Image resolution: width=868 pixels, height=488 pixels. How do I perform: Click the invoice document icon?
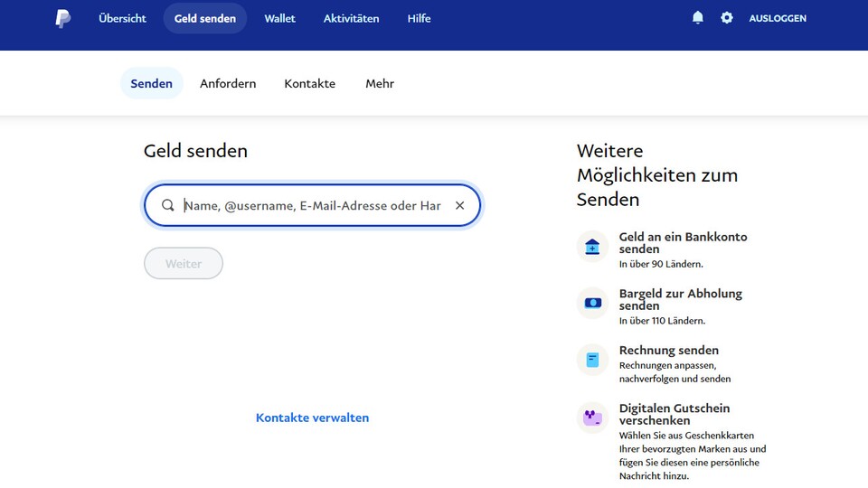(x=592, y=361)
